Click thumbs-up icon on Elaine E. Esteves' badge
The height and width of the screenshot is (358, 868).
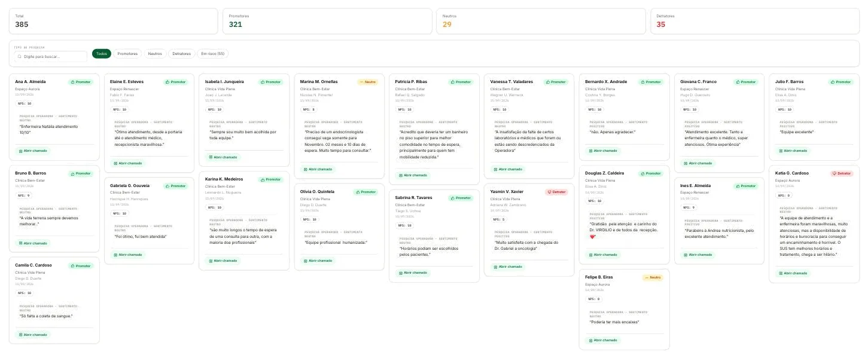[168, 82]
